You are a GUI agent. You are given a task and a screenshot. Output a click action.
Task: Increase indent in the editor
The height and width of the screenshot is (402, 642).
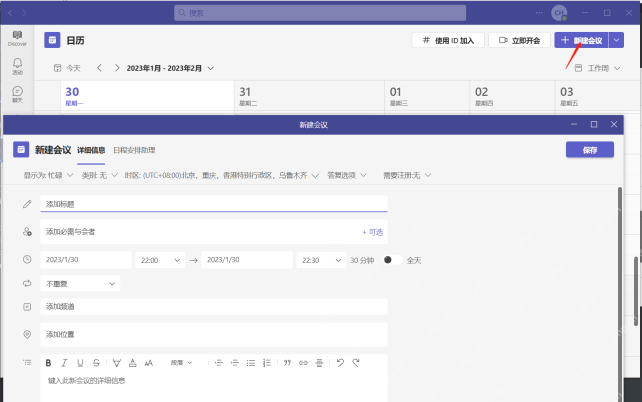235,363
